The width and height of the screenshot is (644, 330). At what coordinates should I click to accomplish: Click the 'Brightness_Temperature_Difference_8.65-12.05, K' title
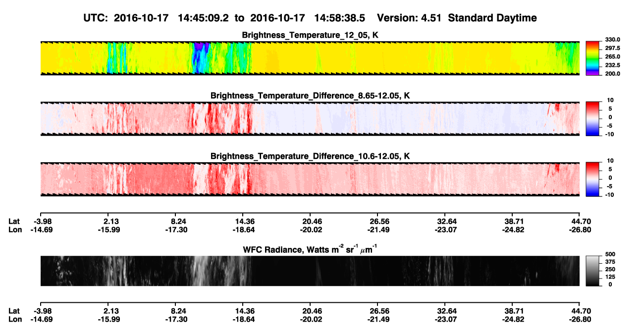[310, 95]
